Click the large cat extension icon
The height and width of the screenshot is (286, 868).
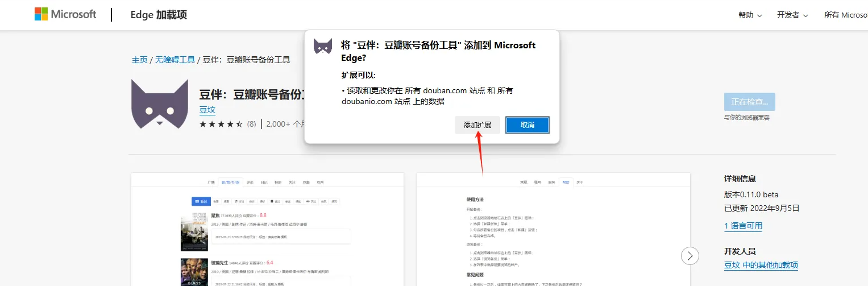point(160,103)
